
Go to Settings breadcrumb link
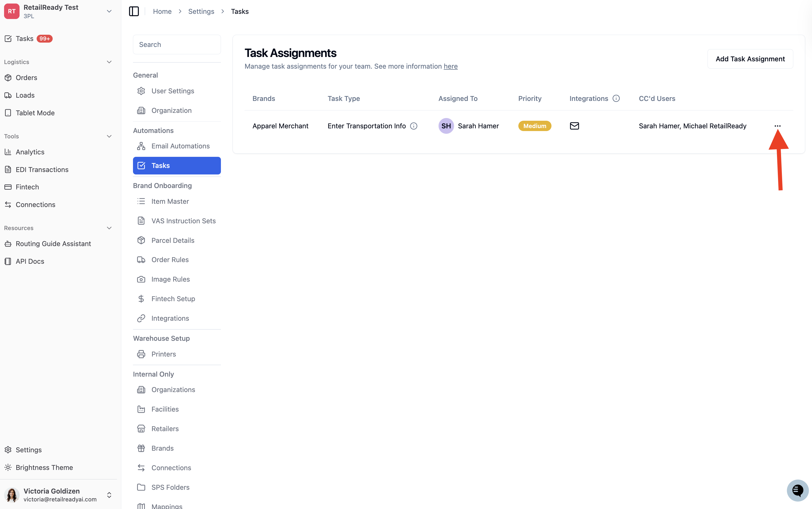[x=201, y=11]
